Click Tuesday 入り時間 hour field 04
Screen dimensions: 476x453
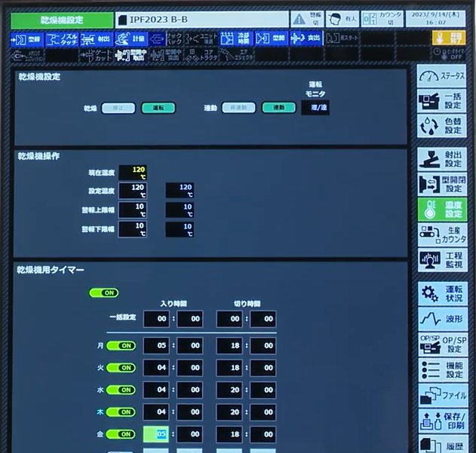tap(156, 368)
